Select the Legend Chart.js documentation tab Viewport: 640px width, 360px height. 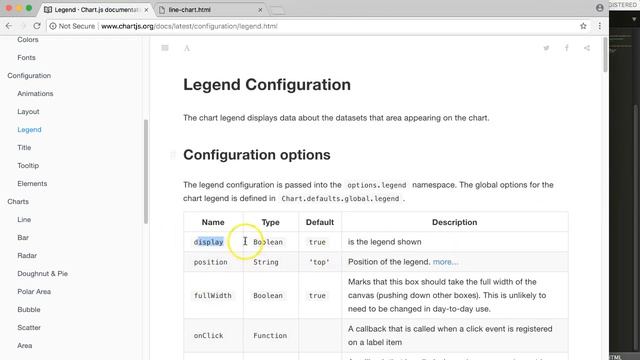96,9
